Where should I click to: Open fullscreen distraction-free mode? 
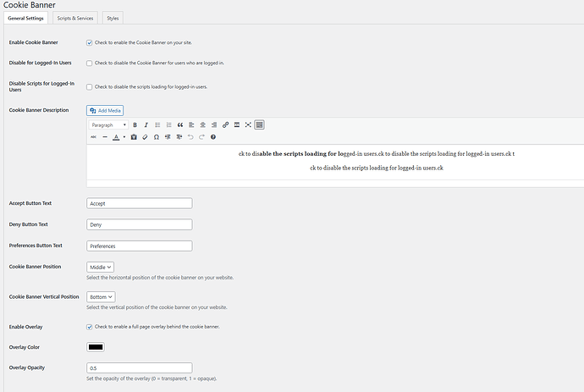pyautogui.click(x=248, y=125)
